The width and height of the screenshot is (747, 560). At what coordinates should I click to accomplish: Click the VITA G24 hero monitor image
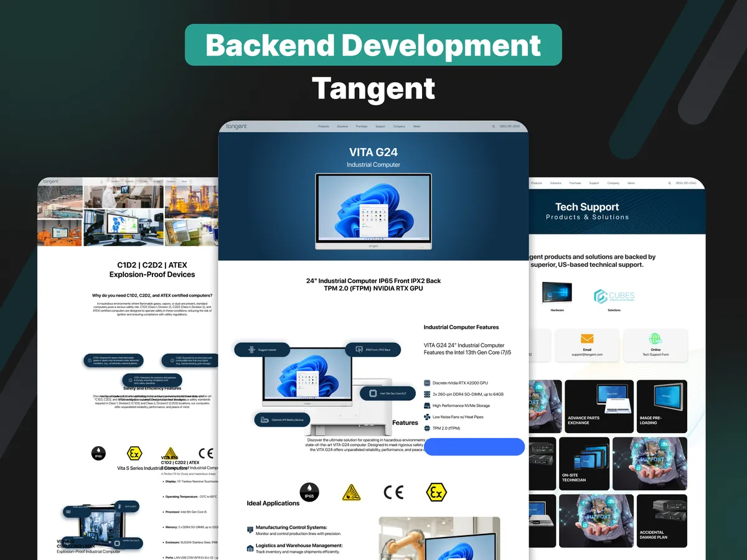coord(373,211)
